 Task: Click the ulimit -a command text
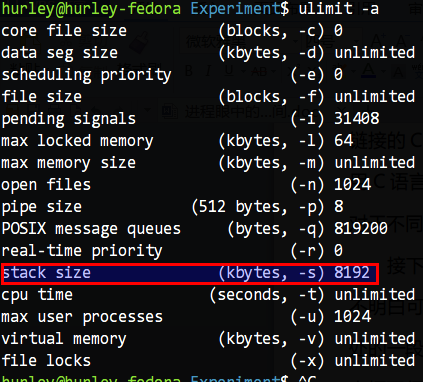click(338, 8)
